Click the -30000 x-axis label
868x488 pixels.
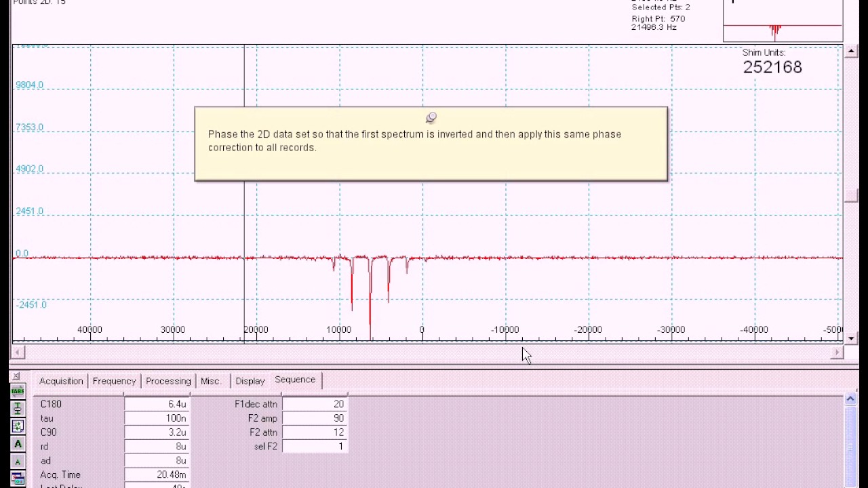pyautogui.click(x=671, y=330)
